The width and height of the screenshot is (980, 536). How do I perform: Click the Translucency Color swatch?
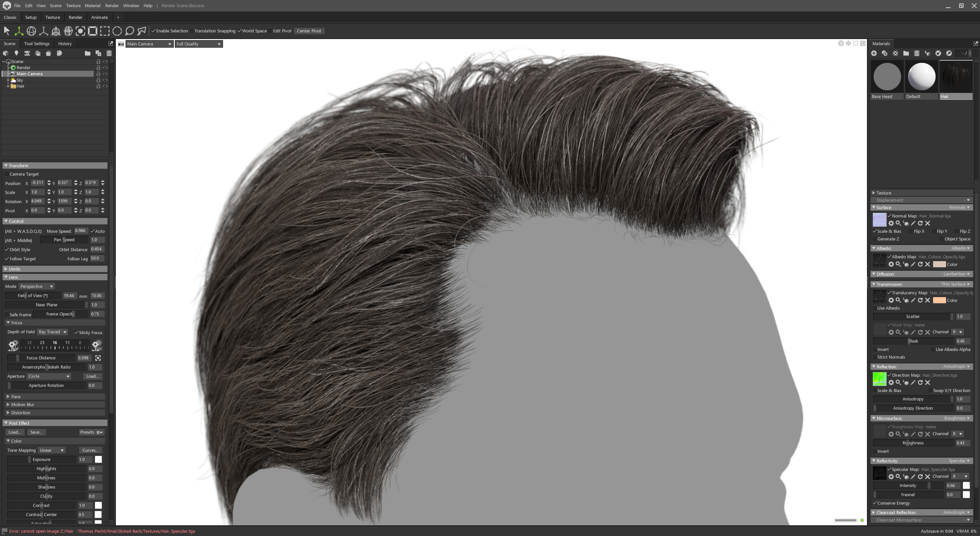(940, 300)
